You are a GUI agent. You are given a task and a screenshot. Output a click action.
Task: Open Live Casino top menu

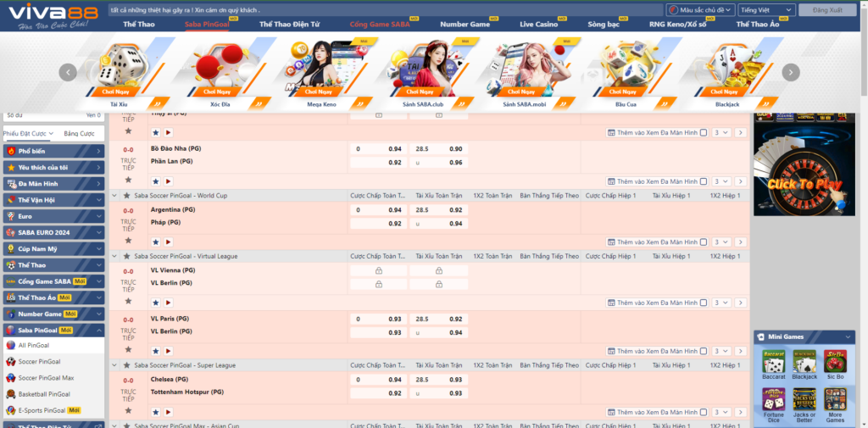click(x=538, y=25)
